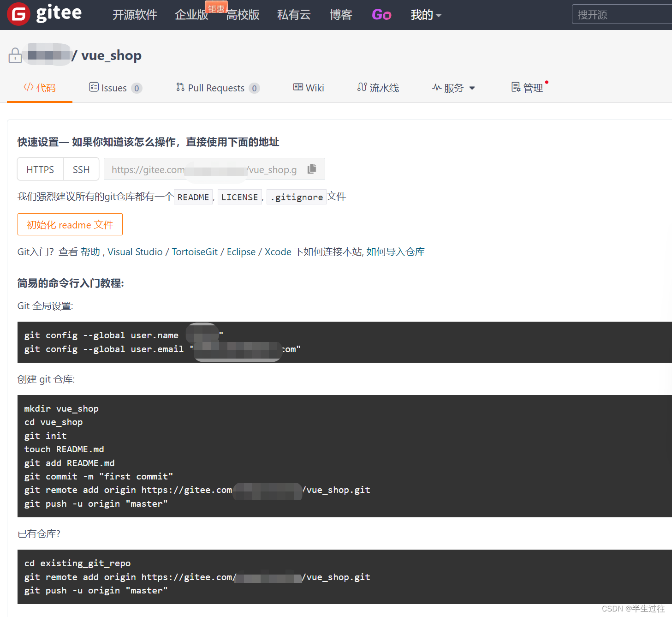Click the code brackets icon in the 代码 tab

pyautogui.click(x=29, y=87)
